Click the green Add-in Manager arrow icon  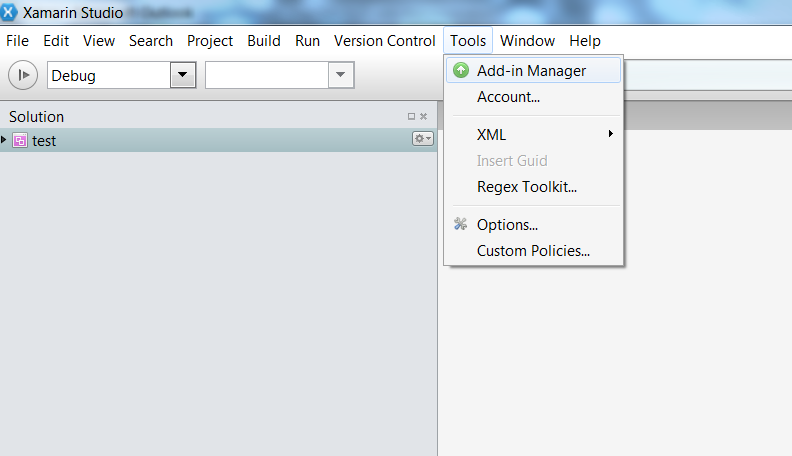point(461,70)
